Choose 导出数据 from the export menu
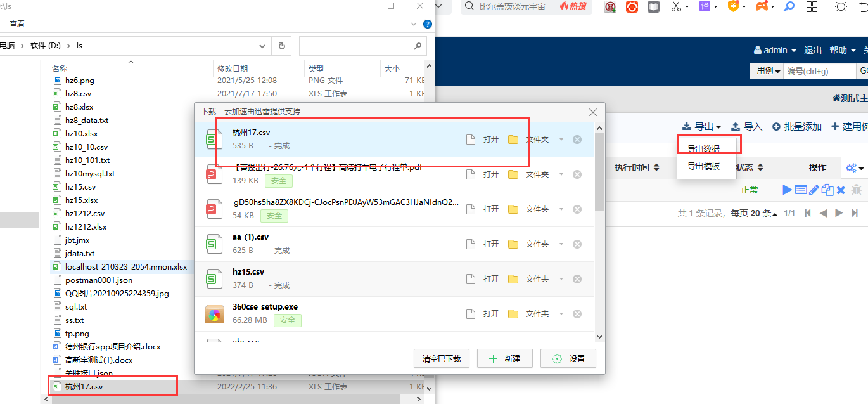The image size is (868, 404). (x=703, y=148)
